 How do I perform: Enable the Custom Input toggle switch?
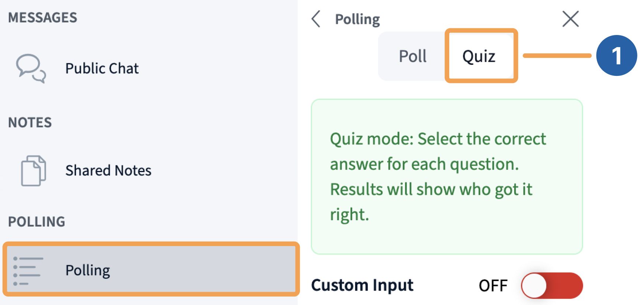(x=551, y=285)
